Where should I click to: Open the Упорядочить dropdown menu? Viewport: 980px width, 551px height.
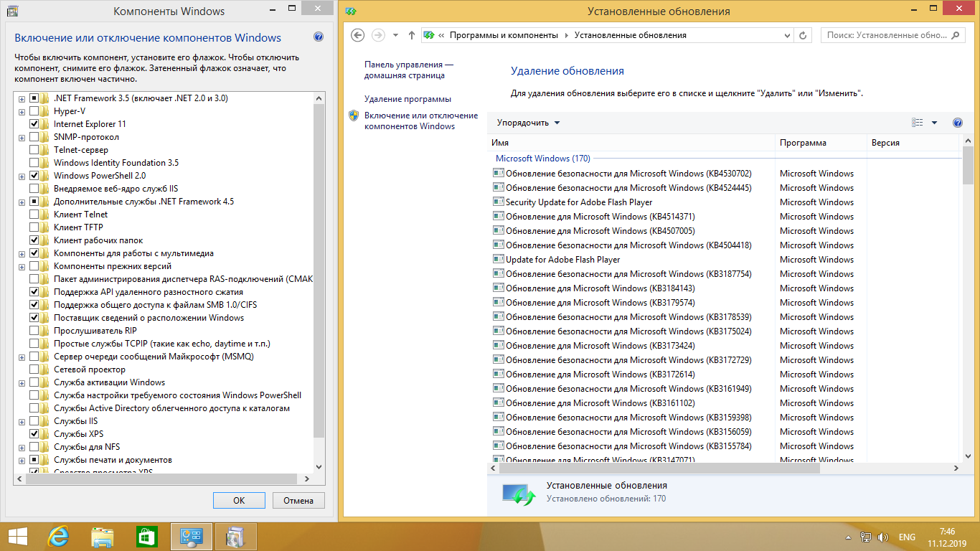pos(528,123)
